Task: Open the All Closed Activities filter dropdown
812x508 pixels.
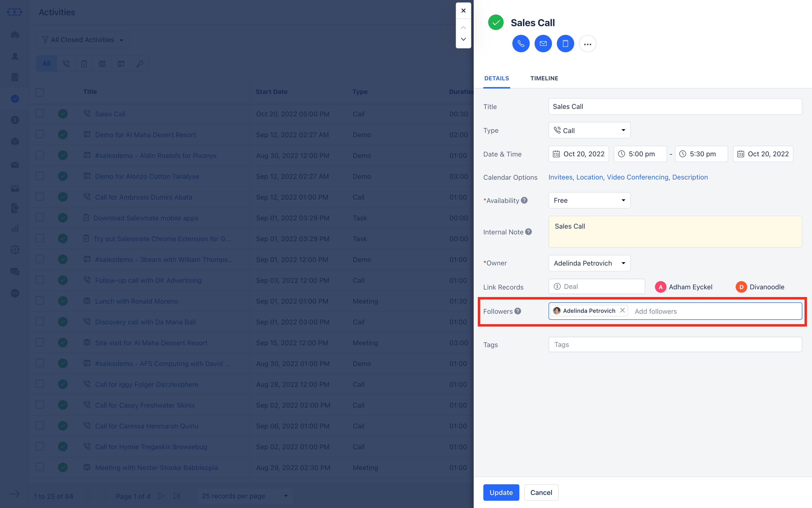Action: tap(83, 40)
